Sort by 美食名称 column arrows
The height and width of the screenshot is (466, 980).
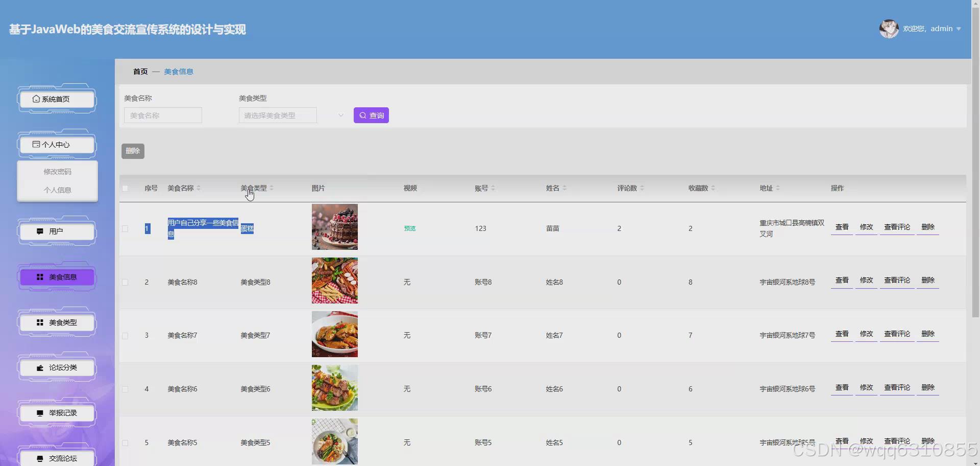(199, 188)
